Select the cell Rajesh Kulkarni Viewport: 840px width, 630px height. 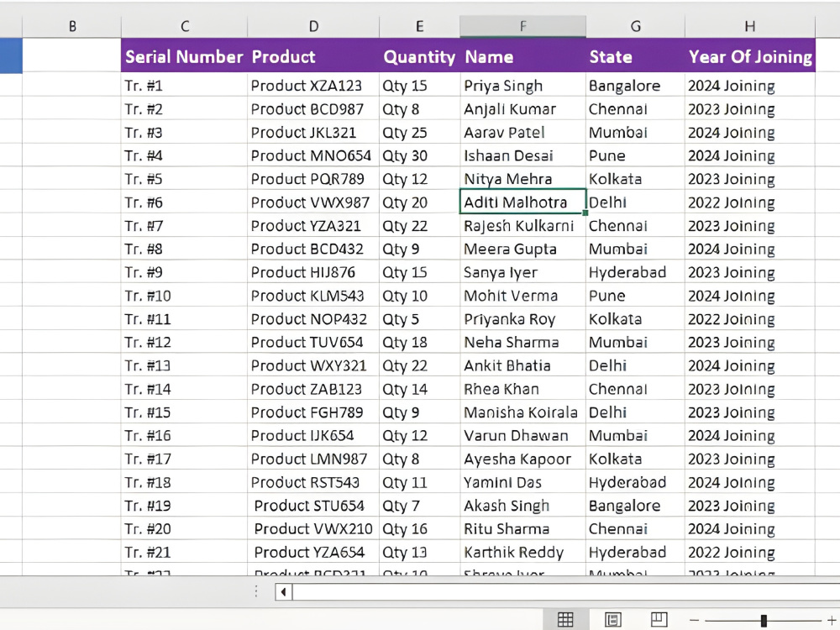coord(522,225)
